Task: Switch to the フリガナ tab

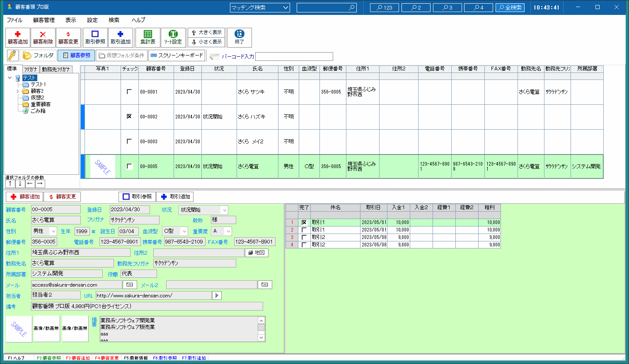Action: (x=30, y=69)
